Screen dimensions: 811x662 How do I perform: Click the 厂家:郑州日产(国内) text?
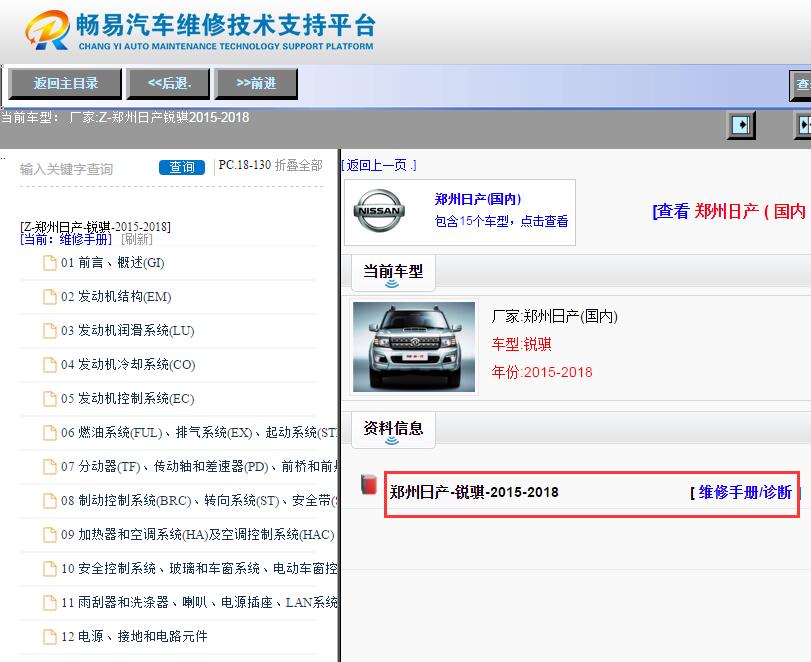(554, 316)
